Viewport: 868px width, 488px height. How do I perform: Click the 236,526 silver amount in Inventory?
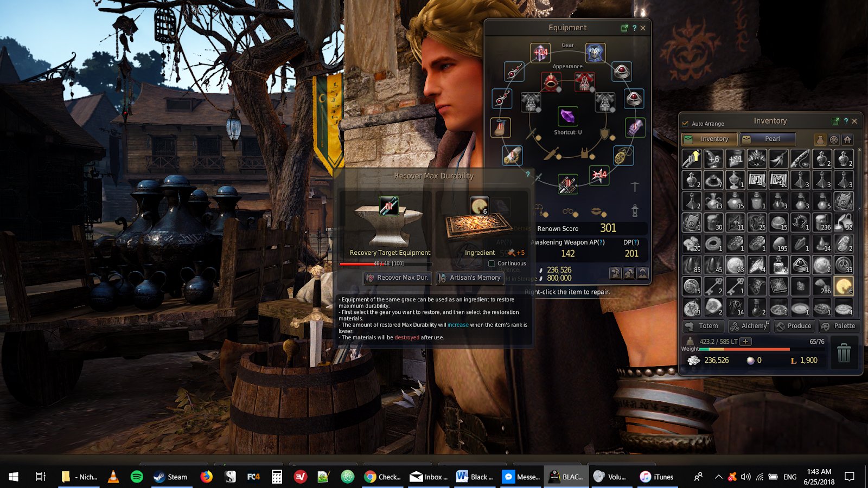(716, 361)
